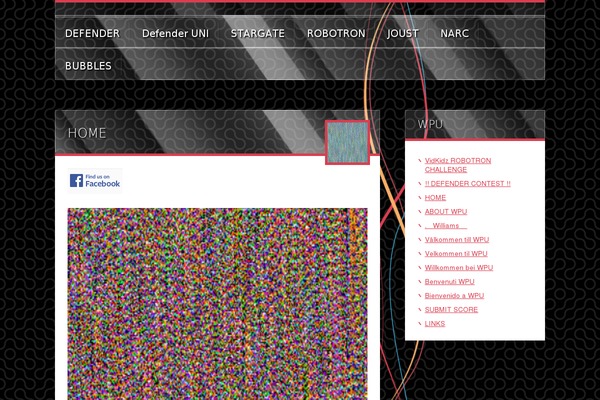
Task: Open the ABOUT WPU link
Action: tap(446, 212)
